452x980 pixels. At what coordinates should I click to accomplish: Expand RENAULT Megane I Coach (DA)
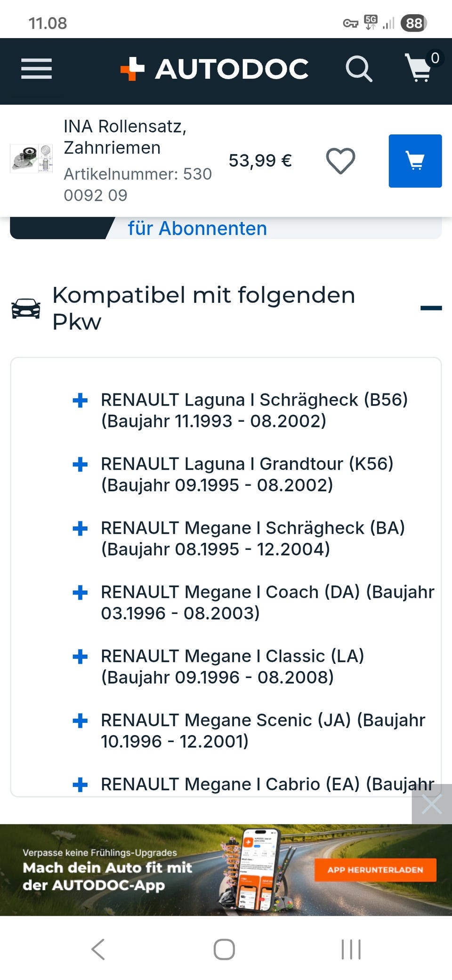click(80, 593)
